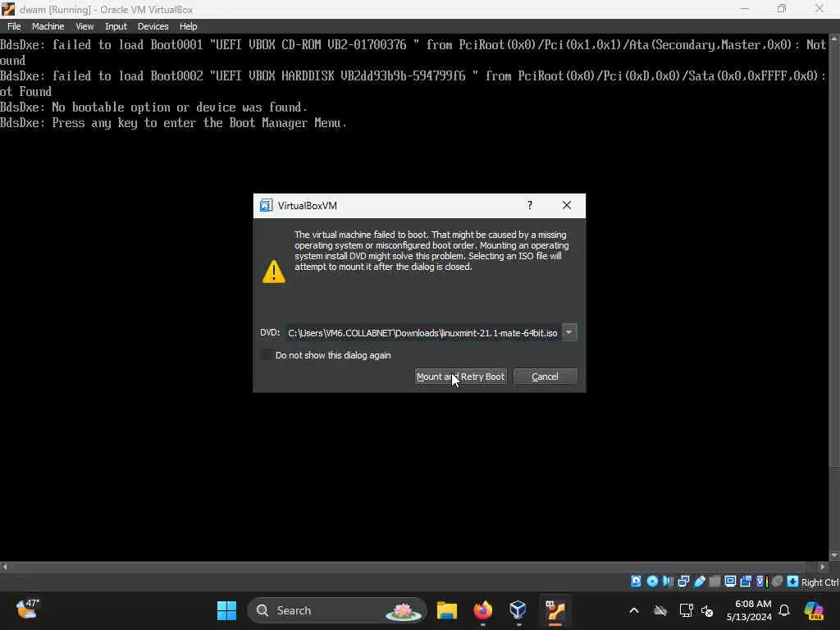Open the Devices menu

pos(153,26)
